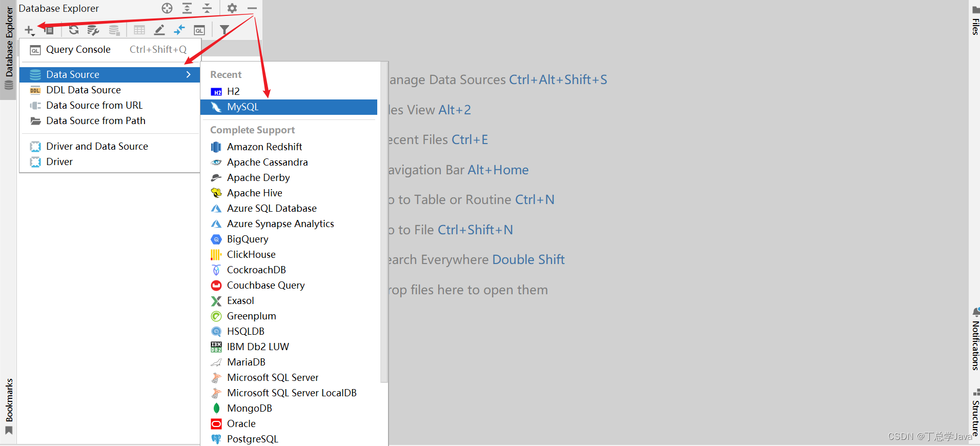
Task: Open the Bookmarks side tab
Action: [9, 407]
